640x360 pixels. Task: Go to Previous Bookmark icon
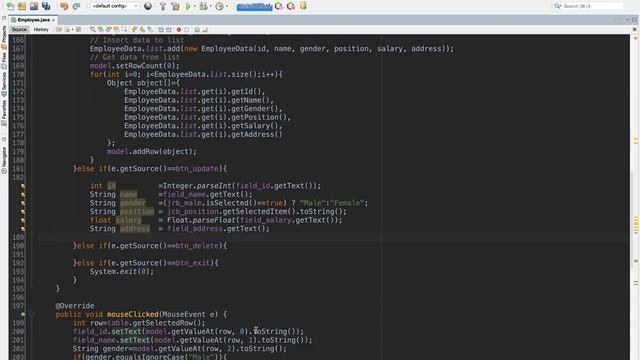[x=134, y=29]
